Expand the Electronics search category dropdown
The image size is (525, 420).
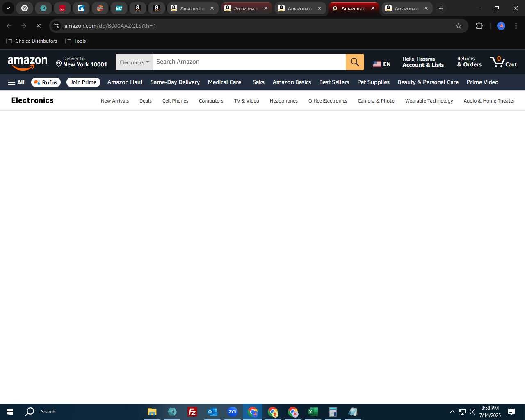click(134, 62)
